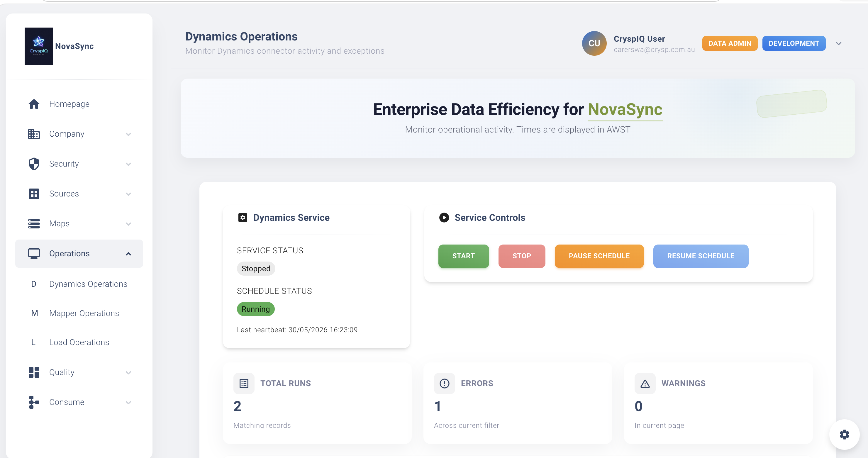The width and height of the screenshot is (868, 458).
Task: Click the NovaSync brand name in sidebar
Action: 74,46
